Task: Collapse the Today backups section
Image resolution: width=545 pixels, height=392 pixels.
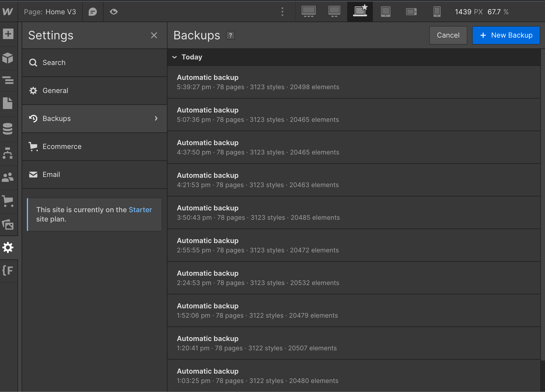Action: [174, 57]
